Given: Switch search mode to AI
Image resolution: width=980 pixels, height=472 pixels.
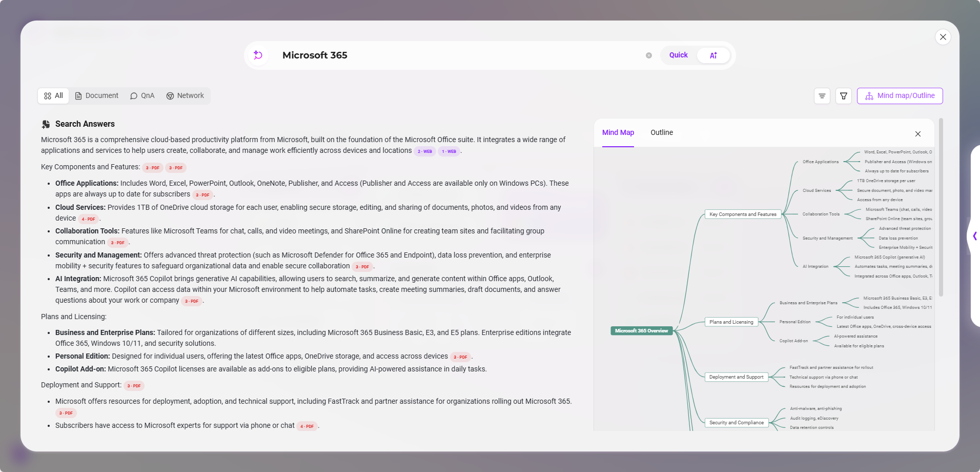Looking at the screenshot, I should click(x=713, y=55).
